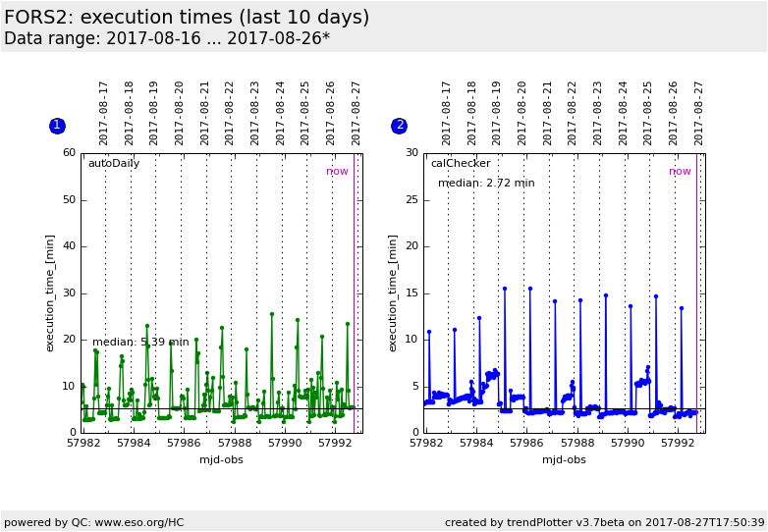Click the 57990 tick on autoDaily x-axis
The height and width of the screenshot is (532, 768).
click(285, 444)
